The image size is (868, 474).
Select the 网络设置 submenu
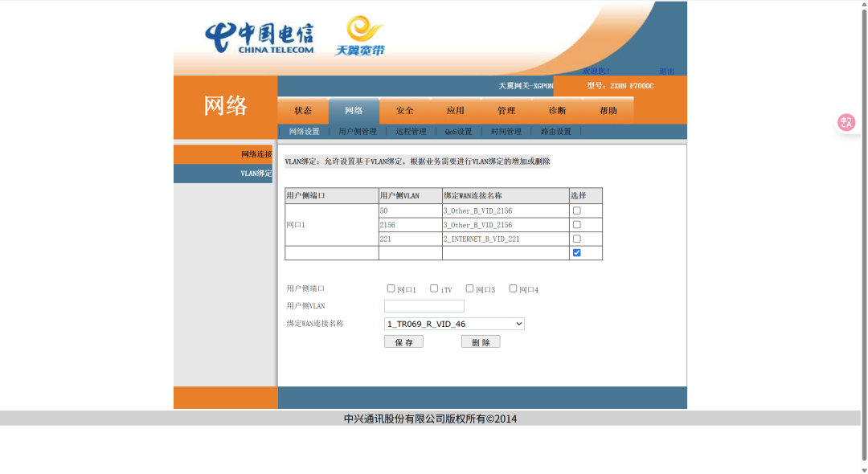304,132
